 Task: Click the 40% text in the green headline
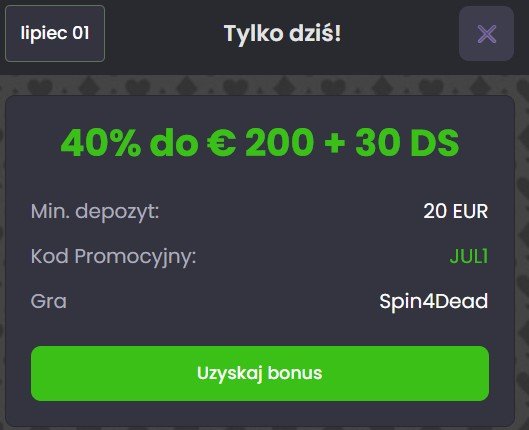click(101, 143)
